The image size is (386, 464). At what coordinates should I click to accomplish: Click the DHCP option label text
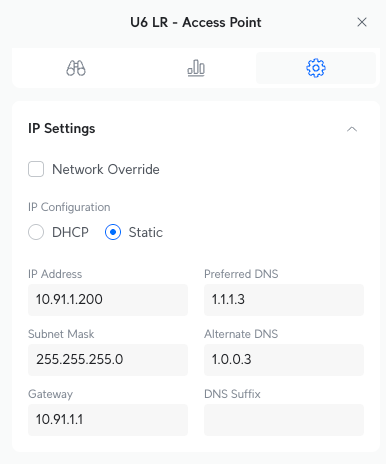(x=70, y=232)
